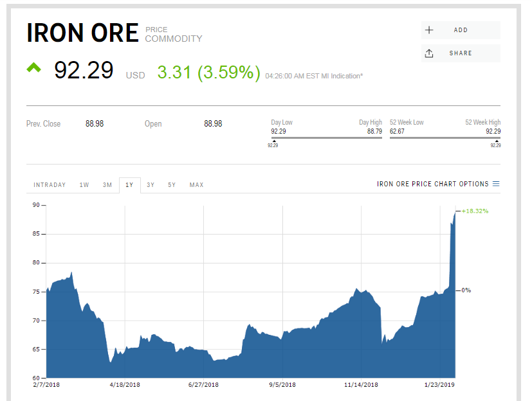This screenshot has width=532, height=401.
Task: Click the share upload icon
Action: point(429,53)
